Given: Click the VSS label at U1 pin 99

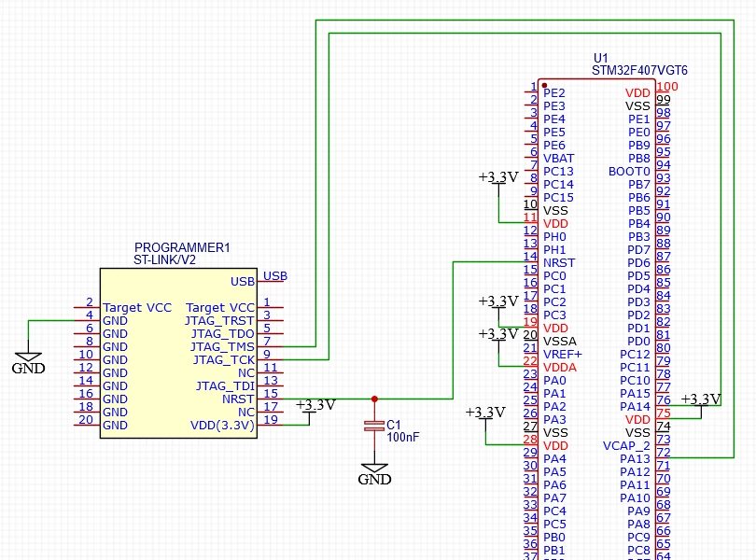Looking at the screenshot, I should (637, 105).
